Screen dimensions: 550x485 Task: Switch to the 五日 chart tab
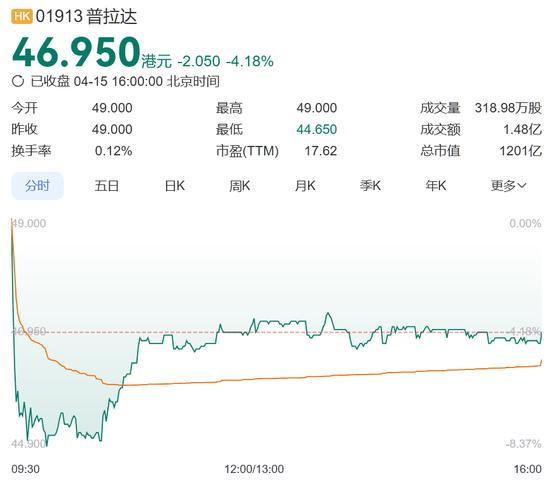pyautogui.click(x=107, y=186)
